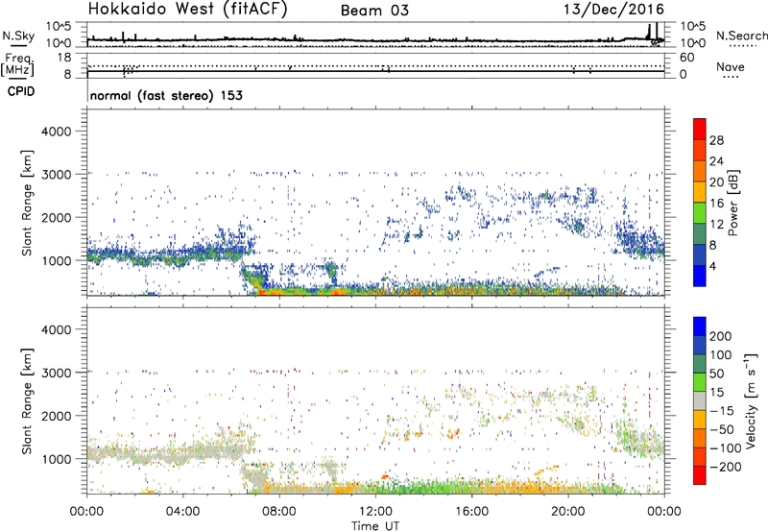
Task: Click the '3000' tick on the velocity panel
Action: point(56,373)
